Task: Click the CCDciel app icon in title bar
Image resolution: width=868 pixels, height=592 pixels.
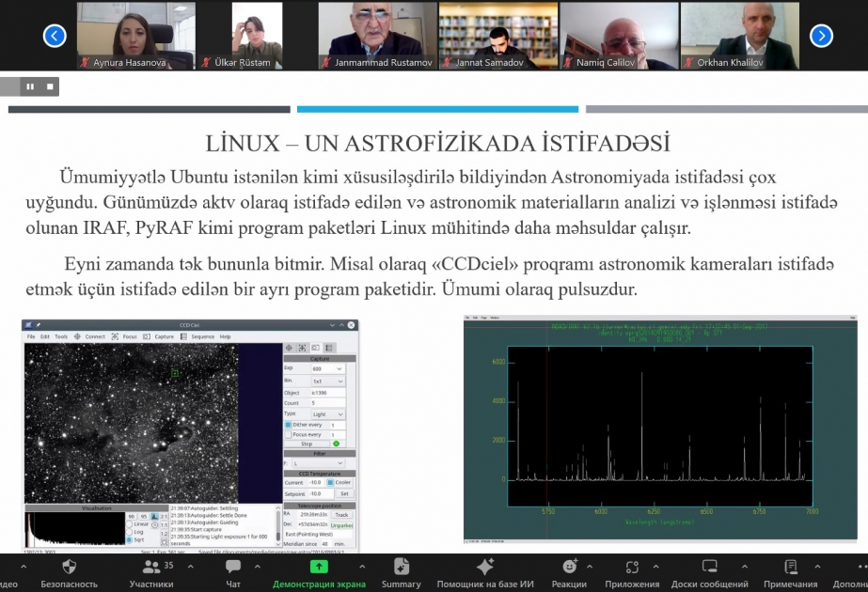Action: click(29, 325)
